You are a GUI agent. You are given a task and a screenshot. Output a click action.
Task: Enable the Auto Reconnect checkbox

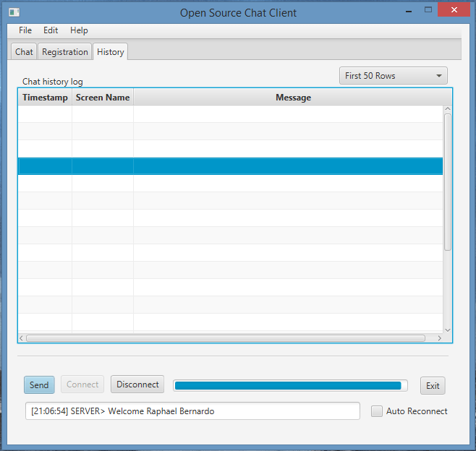point(377,411)
